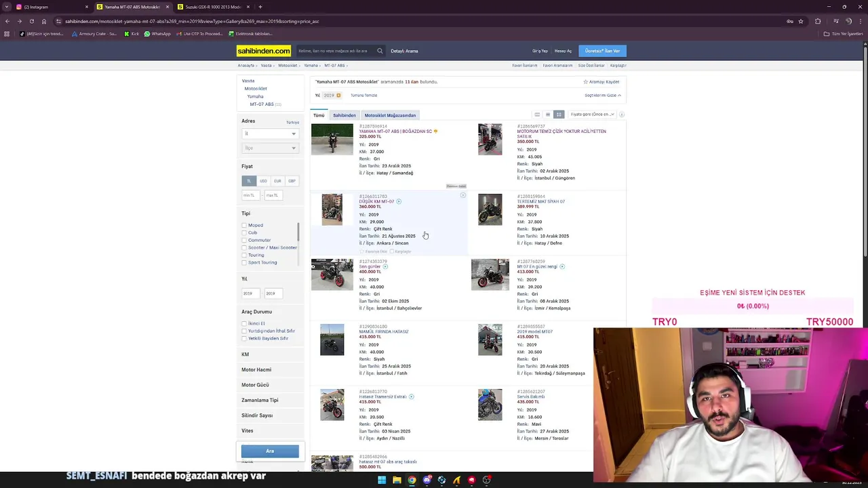Open File Explorer from taskbar
868x488 pixels.
pyautogui.click(x=397, y=481)
